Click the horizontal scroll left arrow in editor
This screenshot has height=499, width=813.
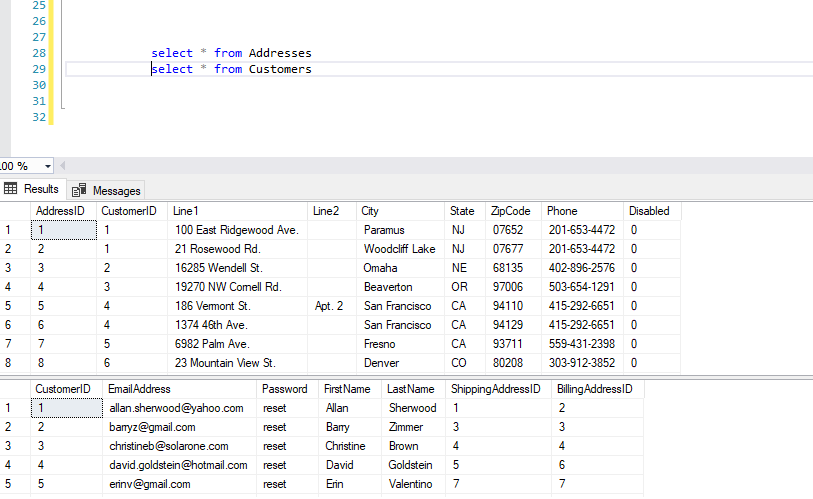coord(63,166)
